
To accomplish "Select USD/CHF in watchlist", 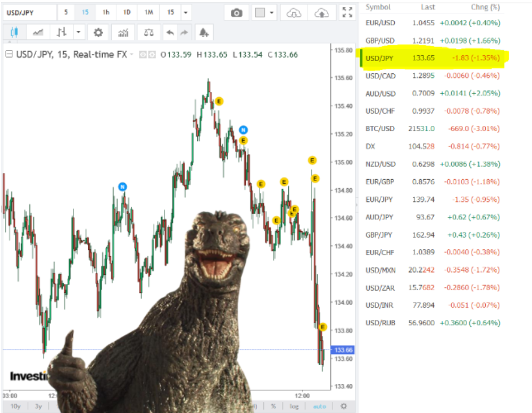I will [x=433, y=111].
